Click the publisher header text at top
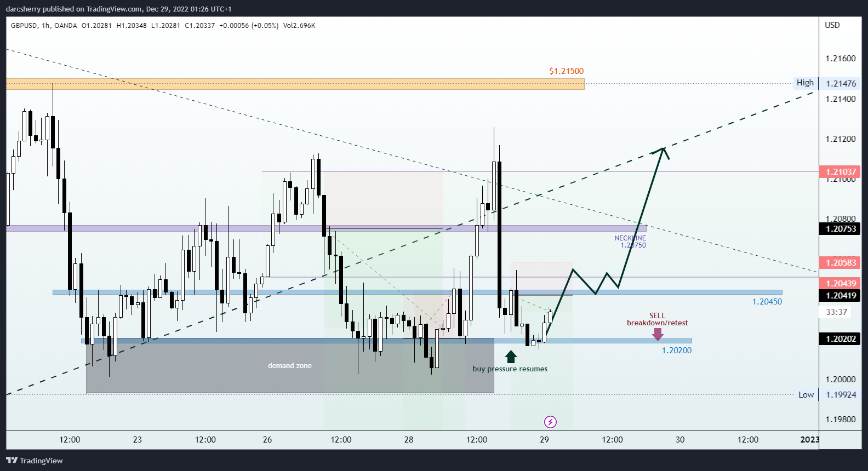Image resolution: width=868 pixels, height=471 pixels. pyautogui.click(x=119, y=9)
